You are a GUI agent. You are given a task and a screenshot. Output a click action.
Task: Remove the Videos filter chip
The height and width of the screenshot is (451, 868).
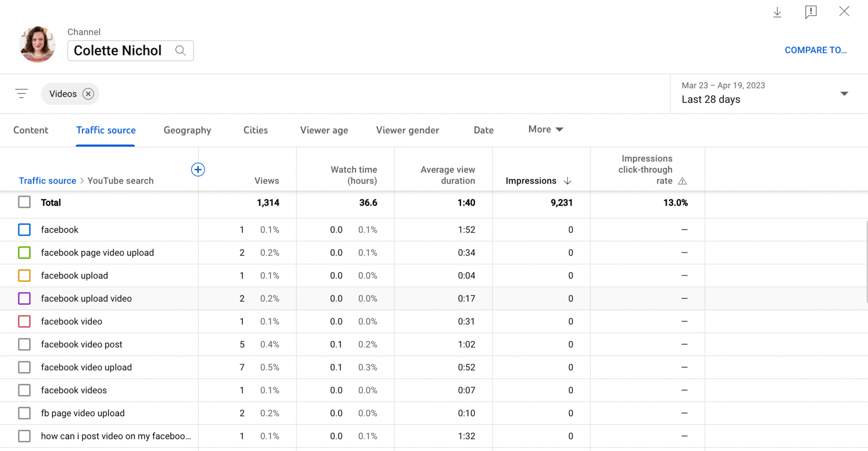pos(88,94)
